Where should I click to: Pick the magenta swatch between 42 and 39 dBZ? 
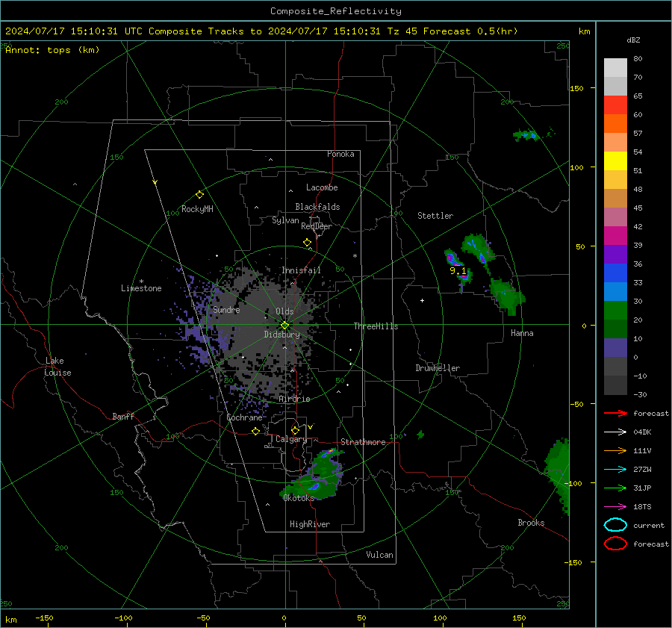pos(615,236)
